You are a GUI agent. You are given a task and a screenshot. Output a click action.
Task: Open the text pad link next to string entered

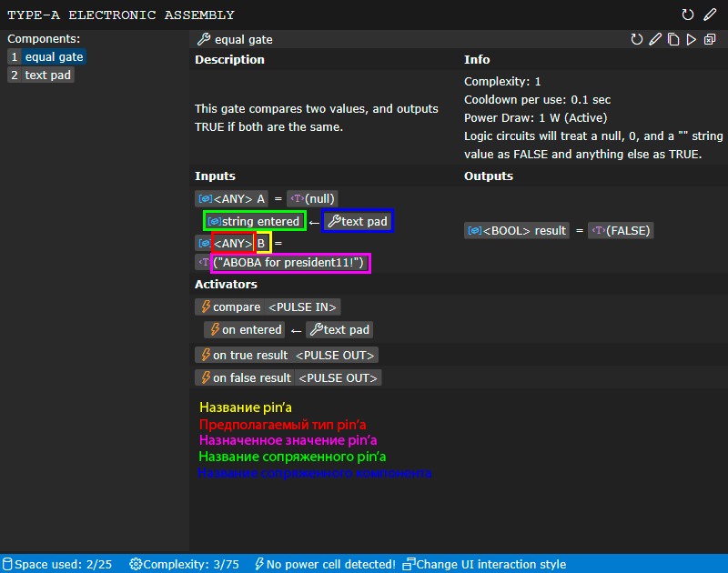pyautogui.click(x=358, y=221)
